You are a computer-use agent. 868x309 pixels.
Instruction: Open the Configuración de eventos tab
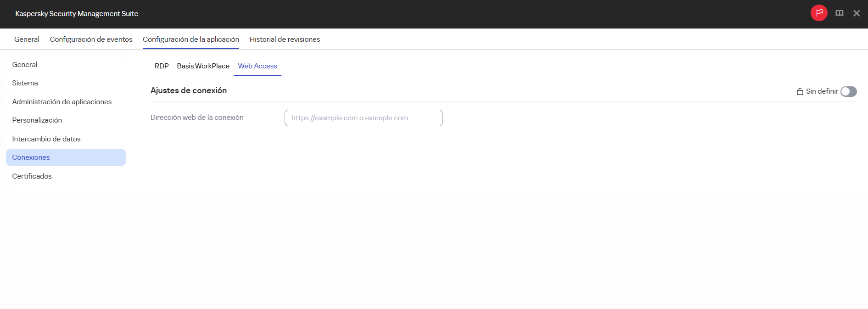[x=91, y=39]
